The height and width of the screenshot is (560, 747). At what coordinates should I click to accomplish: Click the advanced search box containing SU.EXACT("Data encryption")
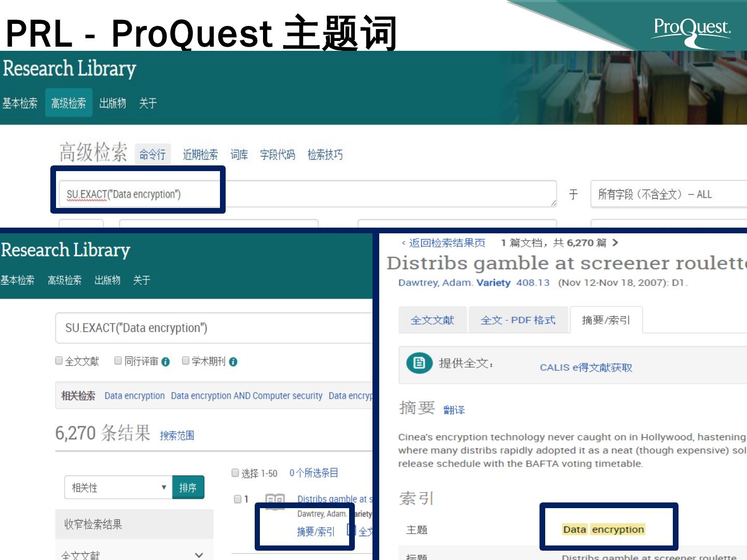(308, 194)
